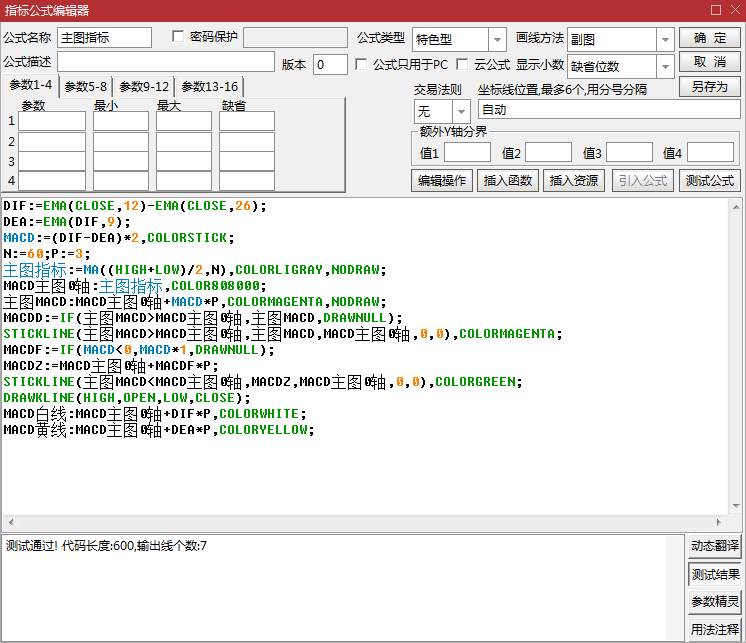746x643 pixels.
Task: Cancel with the 取消 button
Action: point(709,62)
